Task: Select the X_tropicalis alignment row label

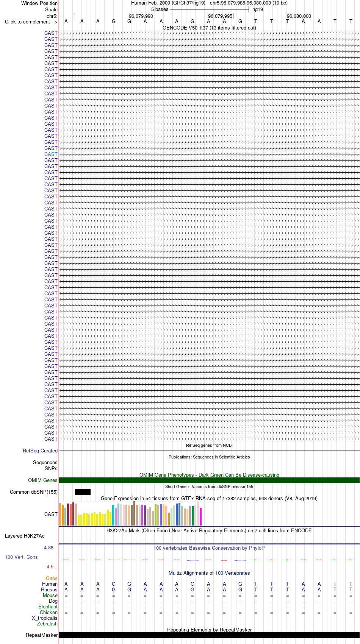Action: (x=45, y=618)
